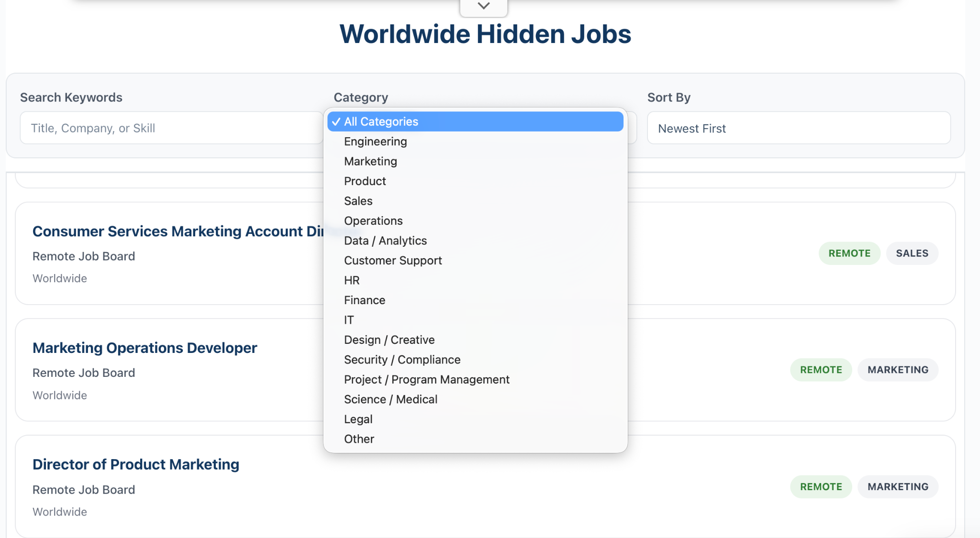Click the SALES tag badge
The width and height of the screenshot is (980, 538).
(912, 253)
